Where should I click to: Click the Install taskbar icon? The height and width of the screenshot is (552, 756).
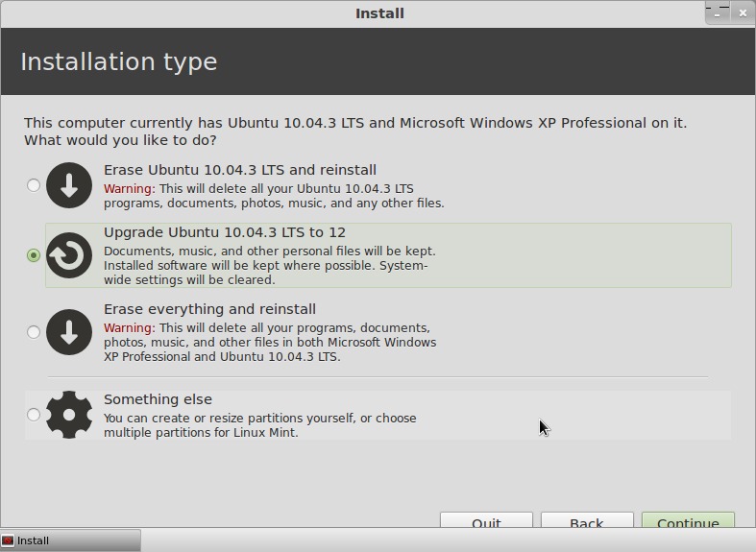(8, 540)
